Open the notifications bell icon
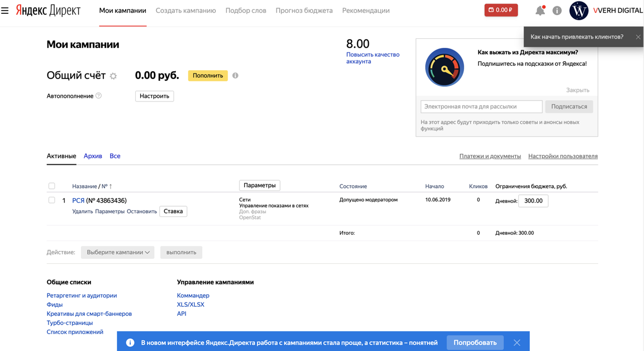 540,10
